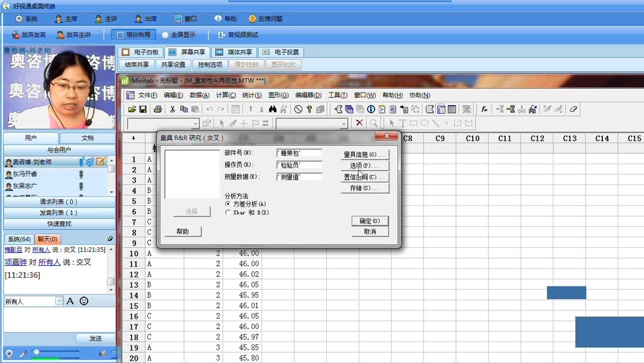Click the 确定(O) button in the dialog

tap(370, 221)
